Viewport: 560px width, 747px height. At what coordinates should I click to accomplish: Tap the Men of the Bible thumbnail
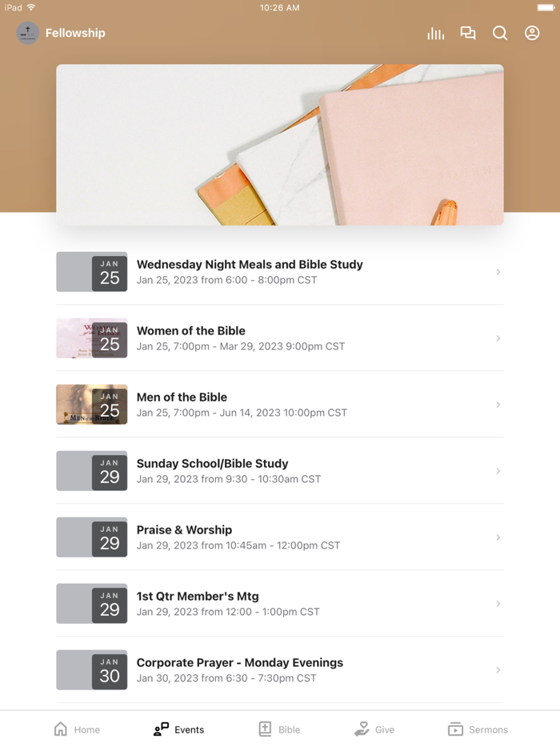(x=91, y=405)
